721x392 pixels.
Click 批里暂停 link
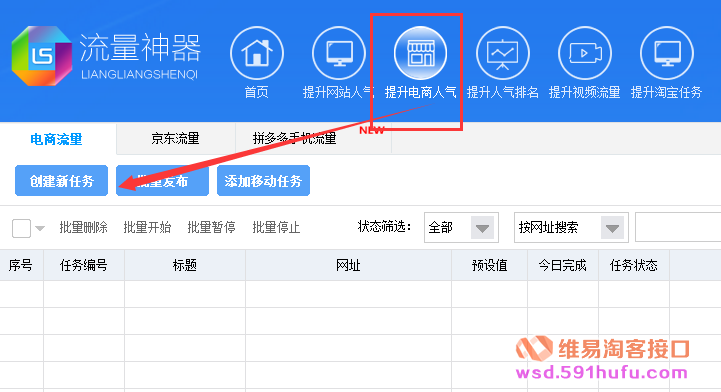click(212, 227)
